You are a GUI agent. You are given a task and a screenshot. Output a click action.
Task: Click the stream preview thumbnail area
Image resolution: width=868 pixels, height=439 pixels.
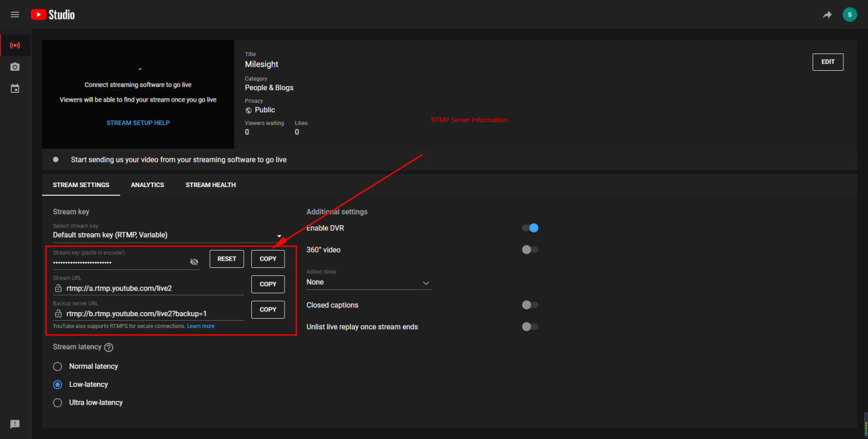pyautogui.click(x=138, y=94)
